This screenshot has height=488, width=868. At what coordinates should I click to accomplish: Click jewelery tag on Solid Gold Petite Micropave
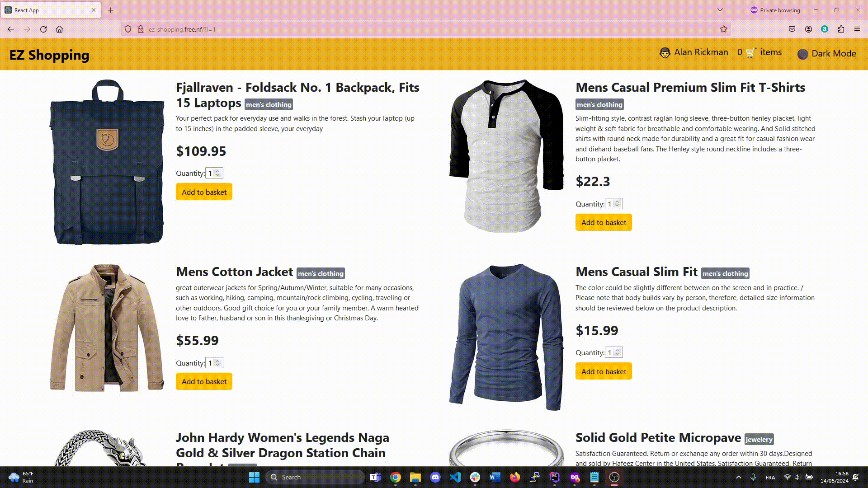pyautogui.click(x=759, y=439)
